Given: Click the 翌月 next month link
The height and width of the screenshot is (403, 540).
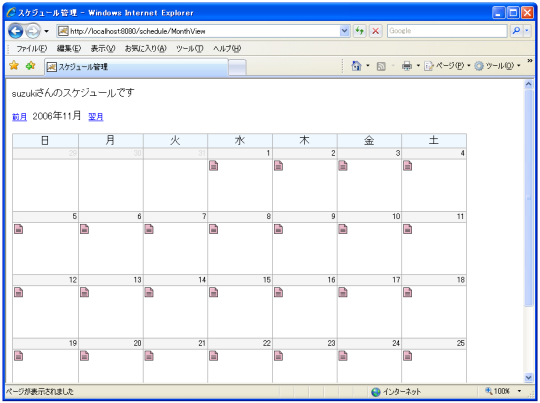Looking at the screenshot, I should point(96,117).
